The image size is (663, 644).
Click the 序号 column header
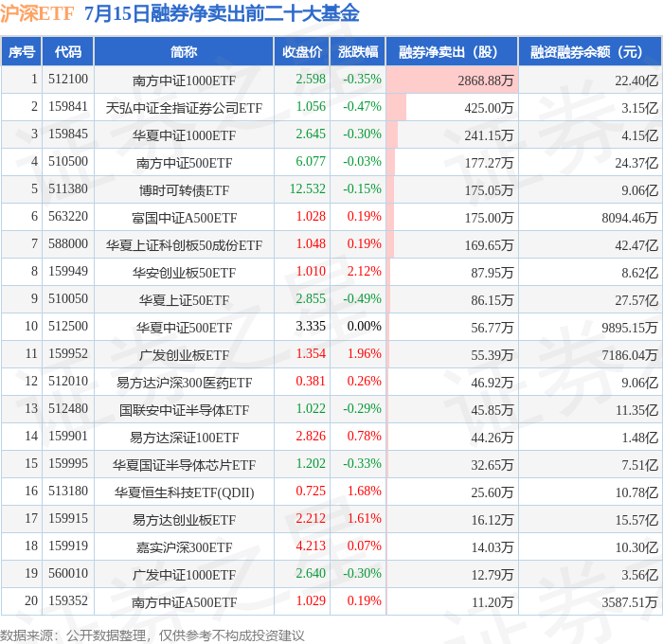click(x=21, y=51)
